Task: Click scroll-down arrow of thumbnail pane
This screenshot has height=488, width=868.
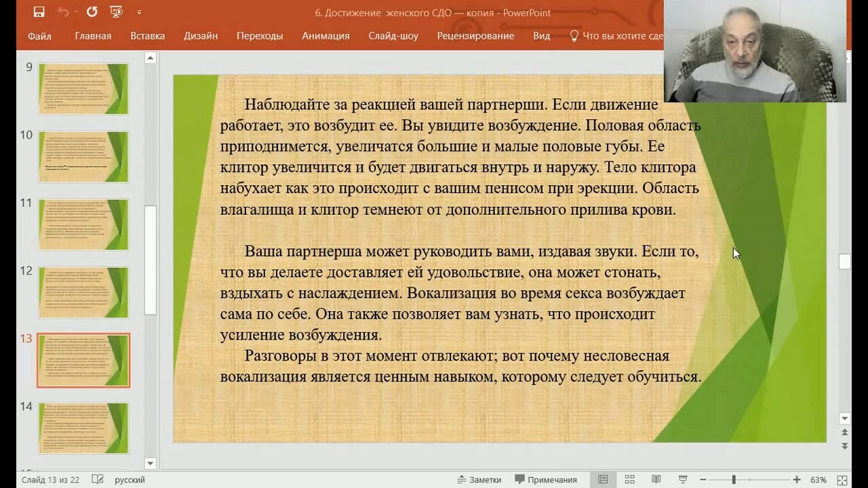Action: [151, 464]
